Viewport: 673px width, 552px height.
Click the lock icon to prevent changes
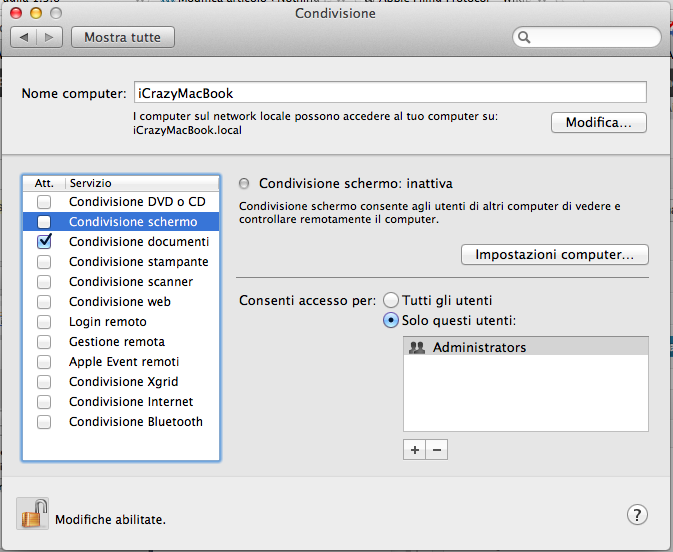32,514
